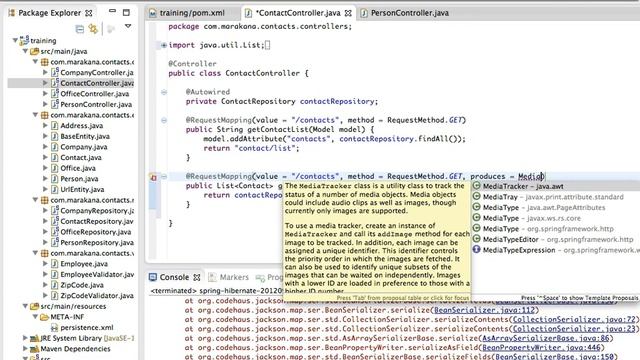Collapse the src/main/resources folder
The height and width of the screenshot is (360, 640).
25,306
